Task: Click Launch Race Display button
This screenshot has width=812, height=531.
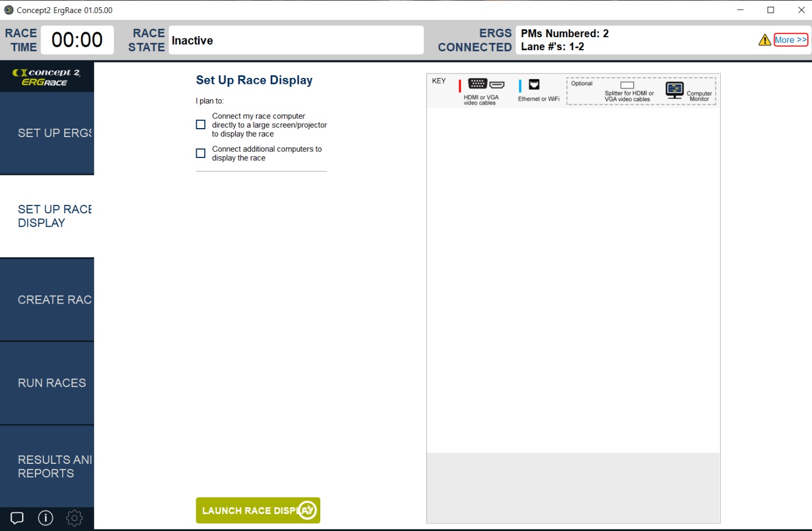Action: (258, 510)
